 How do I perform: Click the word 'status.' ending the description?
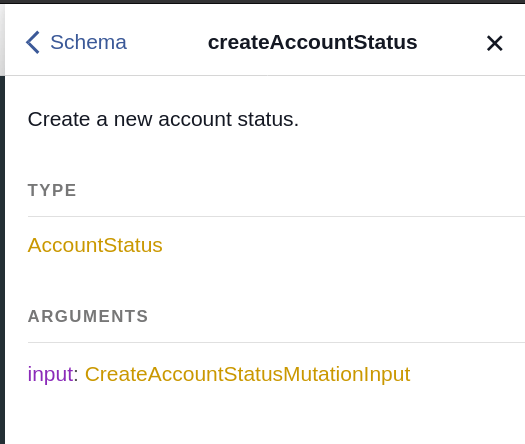point(268,119)
